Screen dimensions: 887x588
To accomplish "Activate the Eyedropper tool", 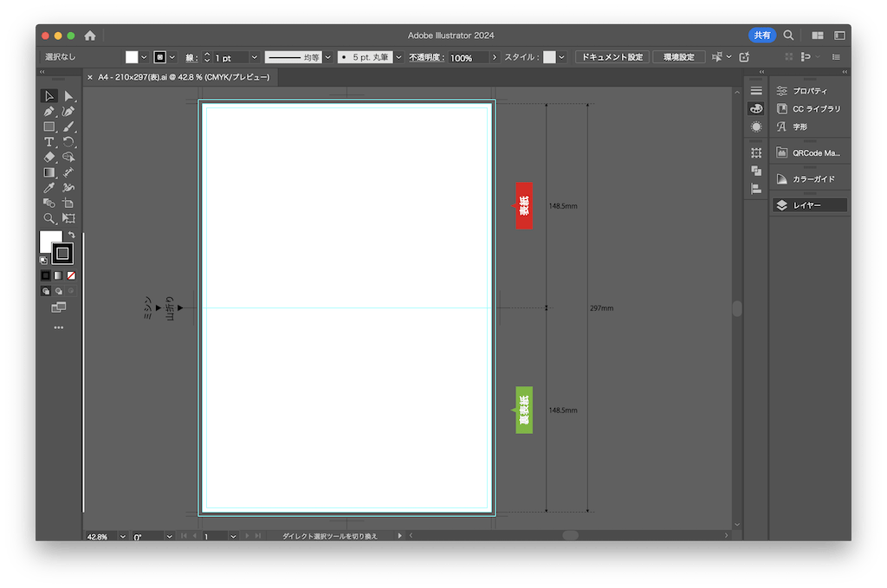I will tap(49, 188).
